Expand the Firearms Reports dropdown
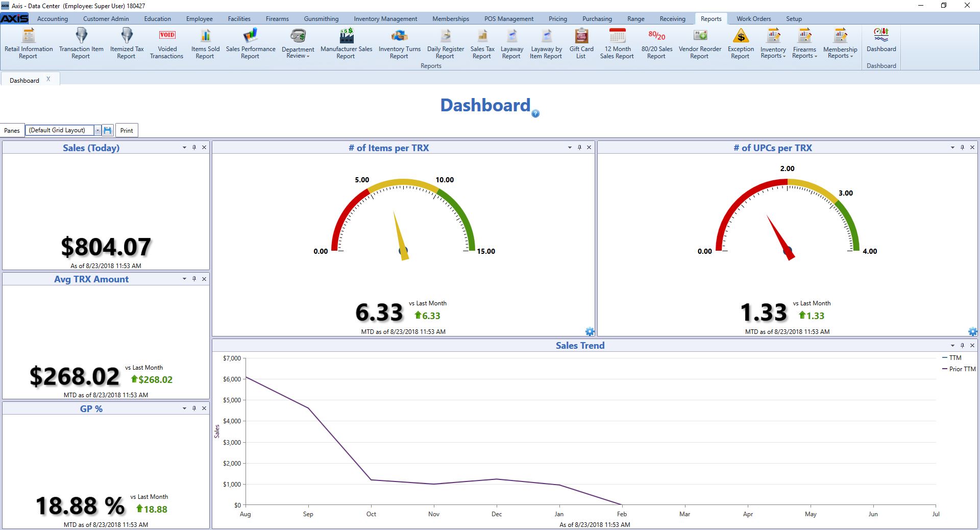The height and width of the screenshot is (530, 980). (804, 43)
